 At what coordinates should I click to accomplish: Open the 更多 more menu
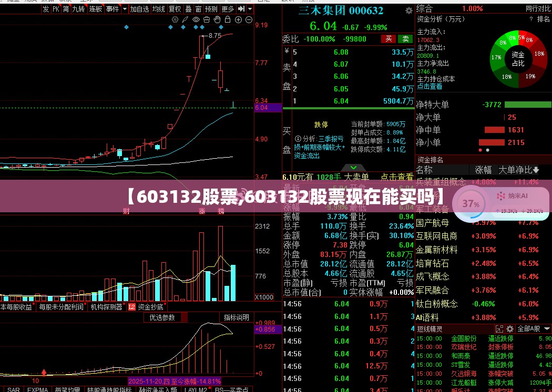(228, 9)
